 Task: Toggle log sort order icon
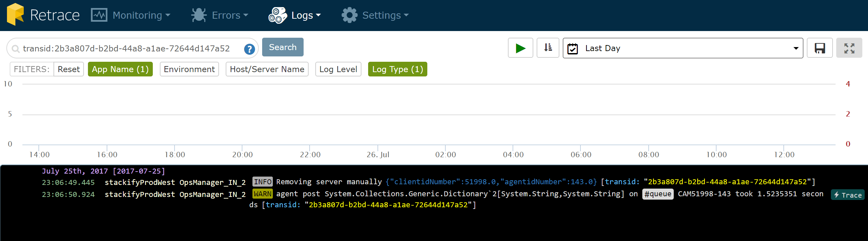(548, 48)
